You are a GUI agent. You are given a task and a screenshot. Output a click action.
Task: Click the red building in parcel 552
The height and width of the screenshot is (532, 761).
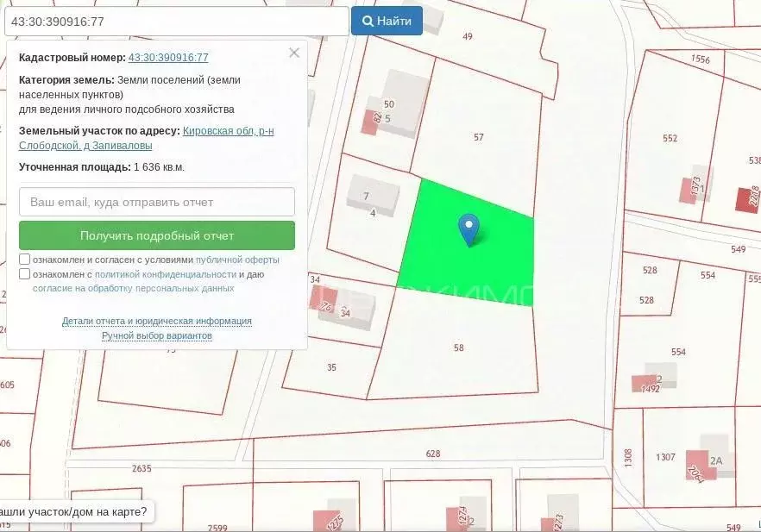tap(688, 191)
